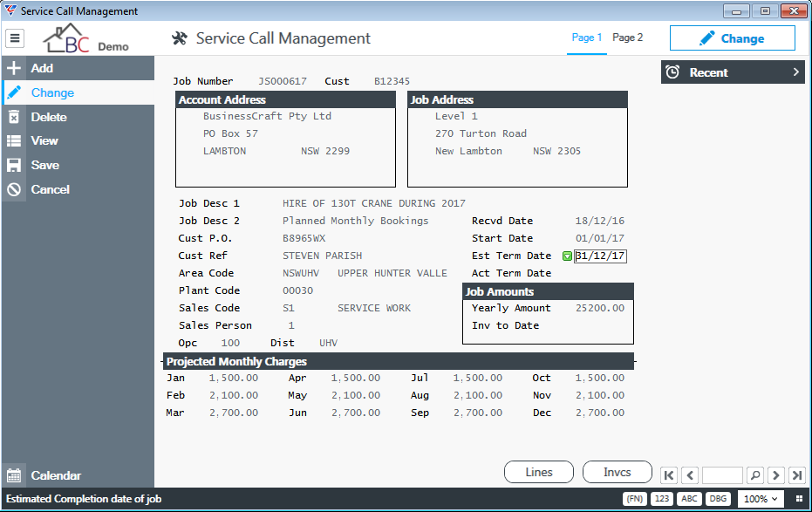Viewport: 812px width, 512px height.
Task: Click Yearly Amount 25200.00
Action: click(600, 308)
